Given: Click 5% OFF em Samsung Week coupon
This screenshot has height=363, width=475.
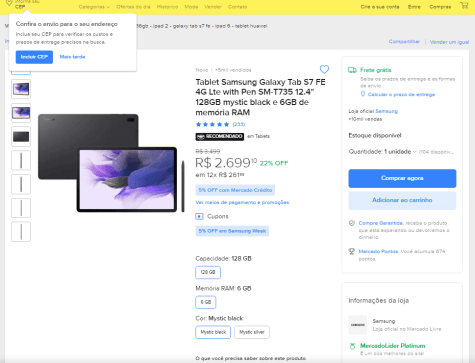Looking at the screenshot, I should click(232, 231).
